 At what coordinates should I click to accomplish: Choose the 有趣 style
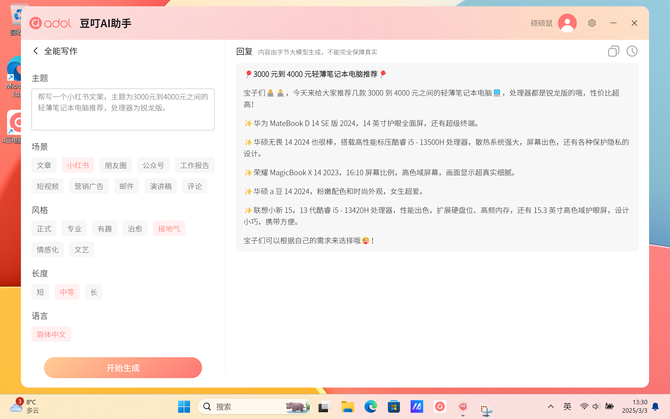coord(105,229)
